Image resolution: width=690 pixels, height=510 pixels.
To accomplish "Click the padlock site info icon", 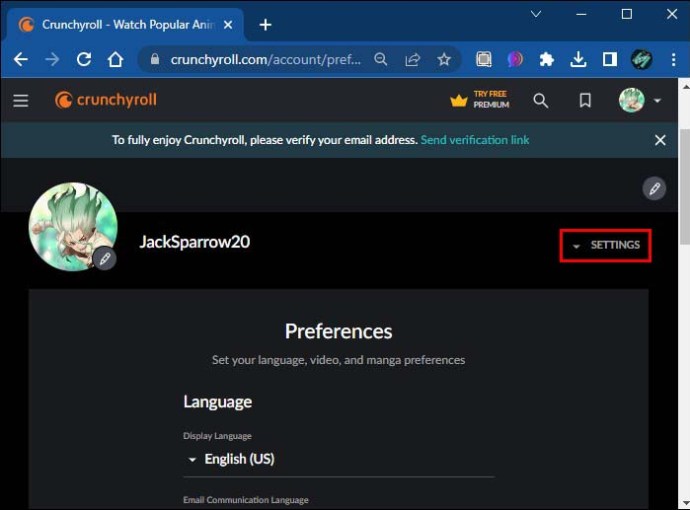I will 154,59.
